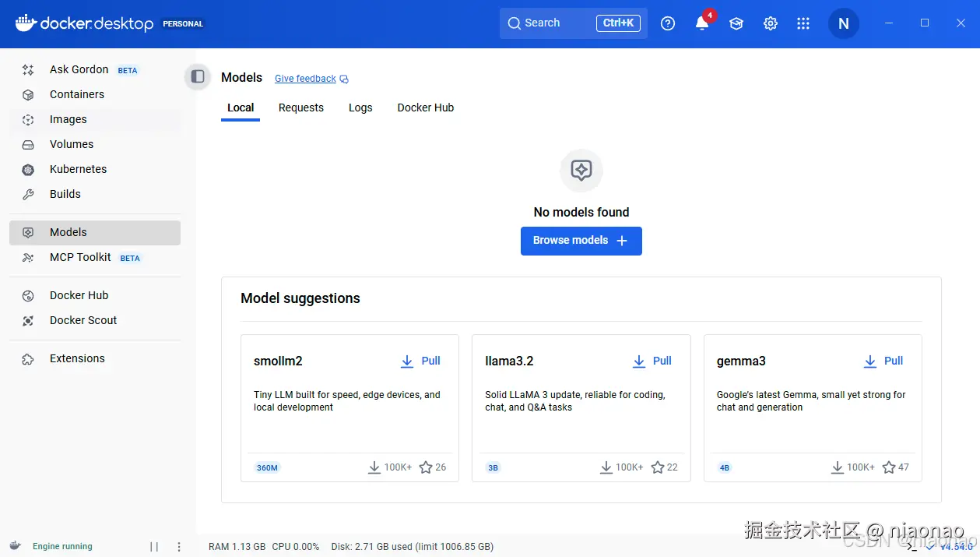Screen dimensions: 980x557
Task: Open Settings gear icon in header
Action: (771, 23)
